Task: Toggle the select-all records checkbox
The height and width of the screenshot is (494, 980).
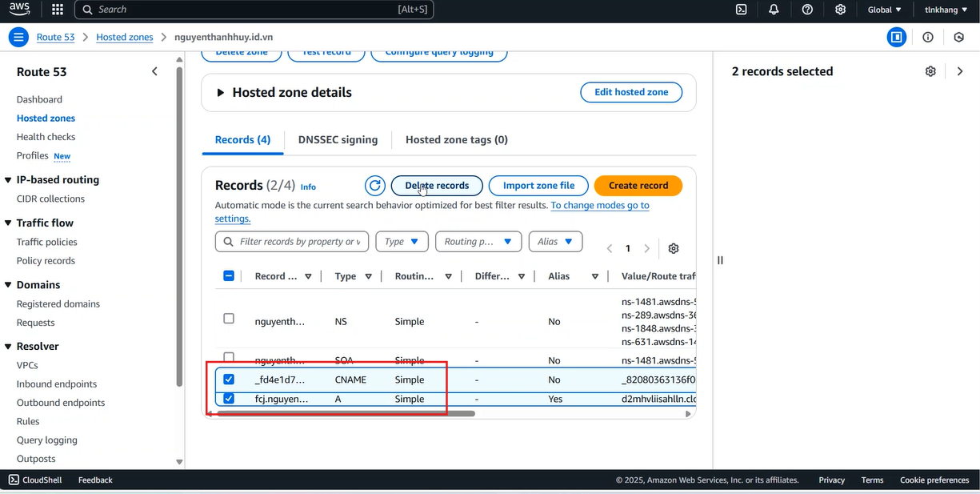Action: pyautogui.click(x=229, y=275)
